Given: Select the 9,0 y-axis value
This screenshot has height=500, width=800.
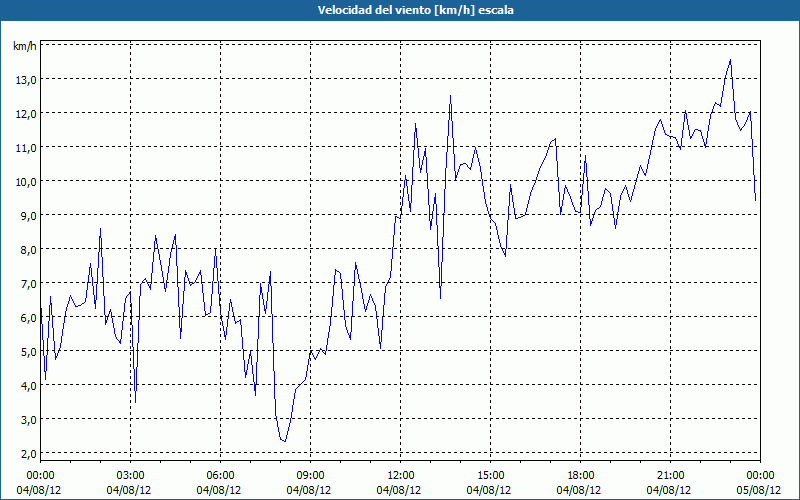Looking at the screenshot, I should coord(29,216).
